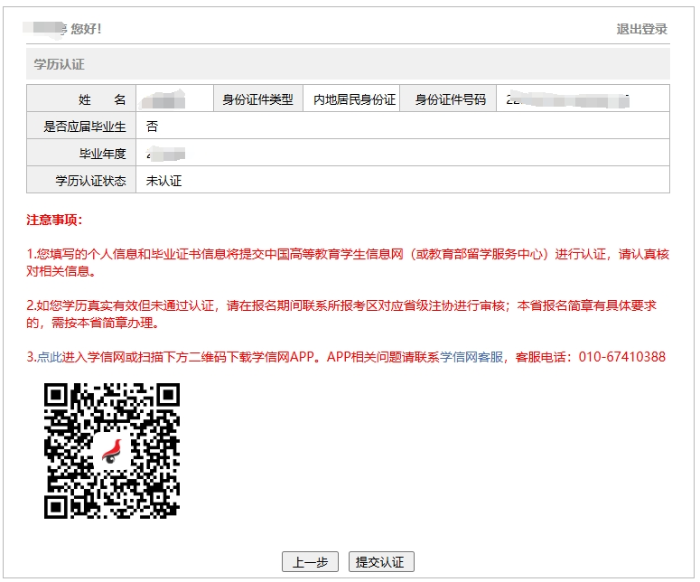Select the 学历认证 section header

(x=59, y=64)
